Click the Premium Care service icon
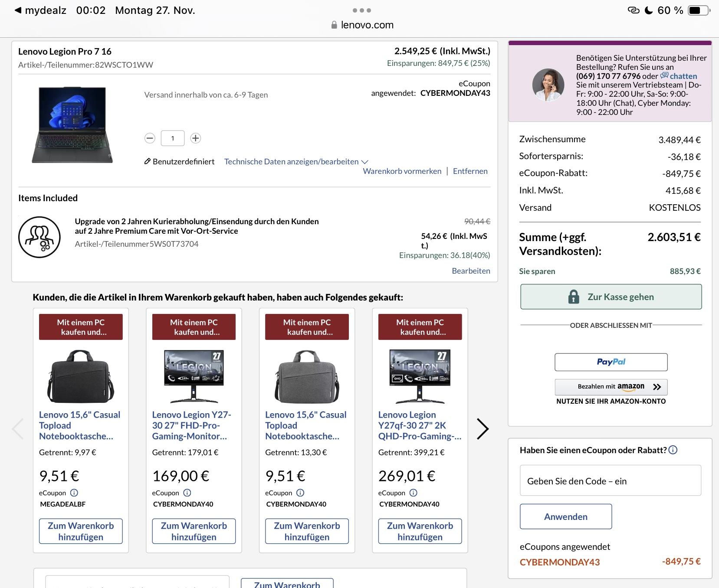 pos(39,237)
